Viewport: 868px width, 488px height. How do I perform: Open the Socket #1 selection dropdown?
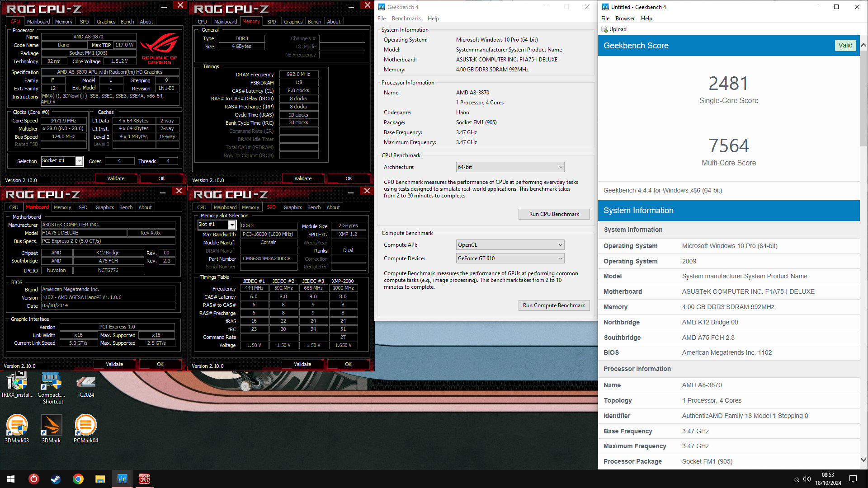pyautogui.click(x=80, y=161)
